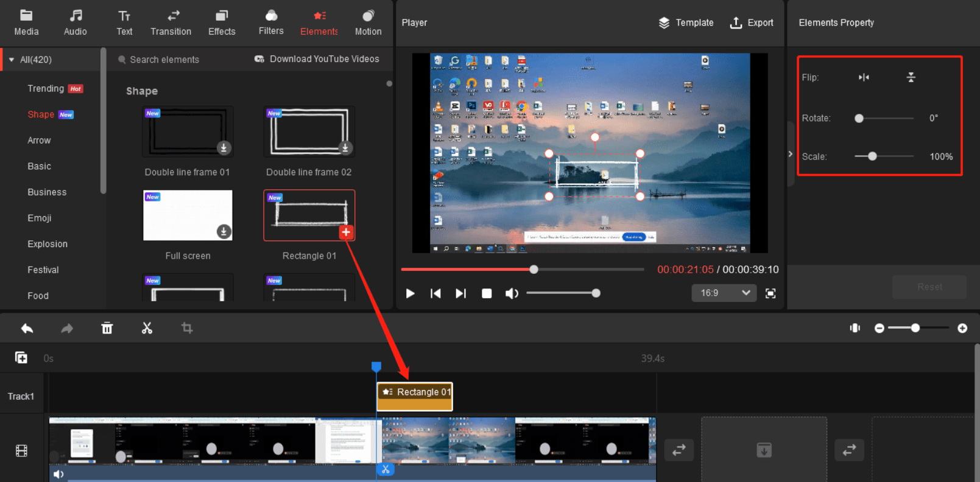This screenshot has height=482, width=980.
Task: Add a new track to the timeline
Action: [x=21, y=358]
